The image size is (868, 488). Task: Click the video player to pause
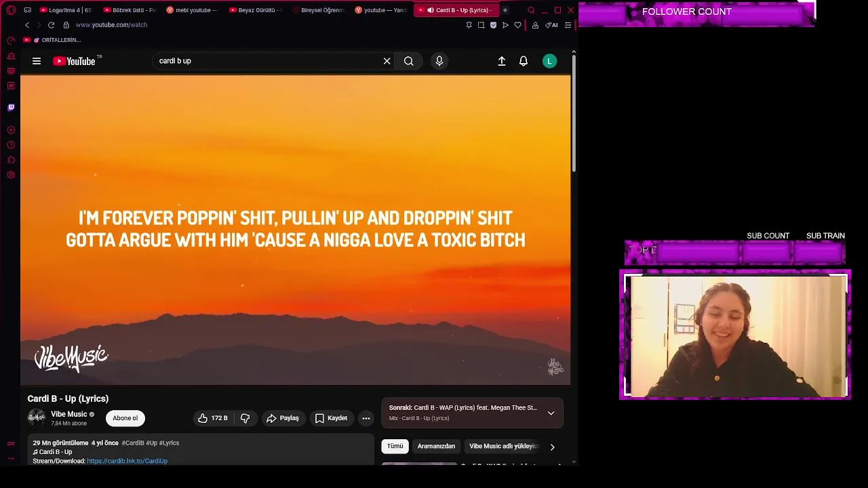point(296,229)
